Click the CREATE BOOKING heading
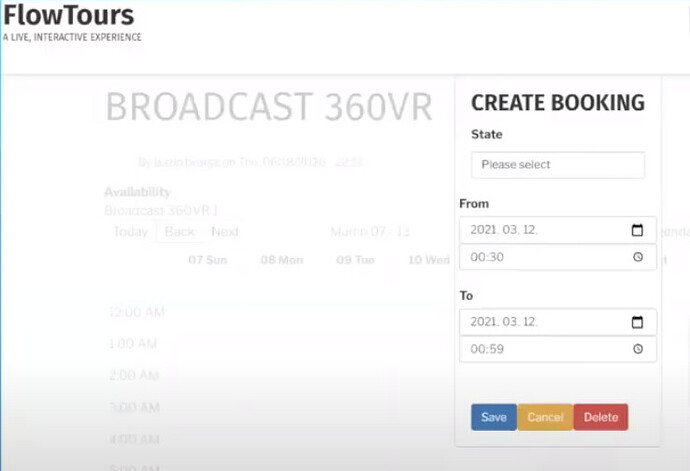 [558, 103]
